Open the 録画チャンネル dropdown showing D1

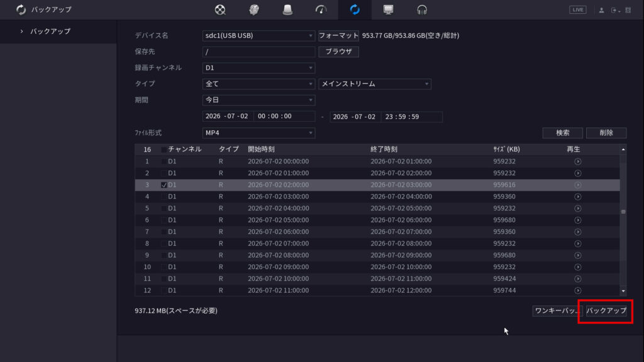[x=258, y=68]
